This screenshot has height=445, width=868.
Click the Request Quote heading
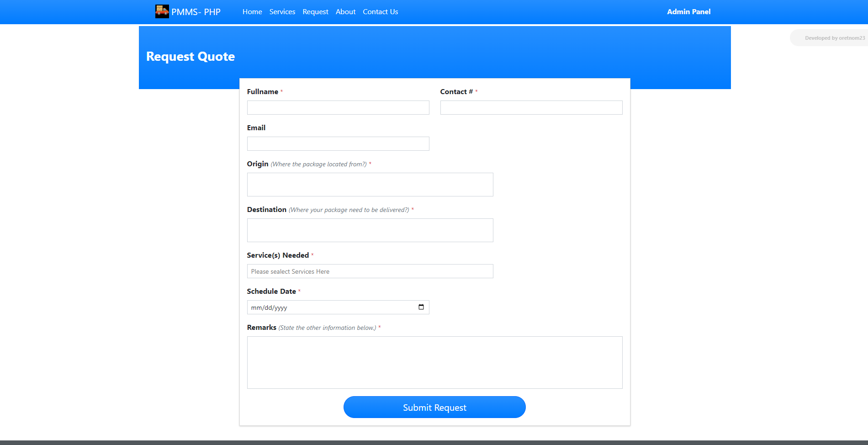point(191,57)
